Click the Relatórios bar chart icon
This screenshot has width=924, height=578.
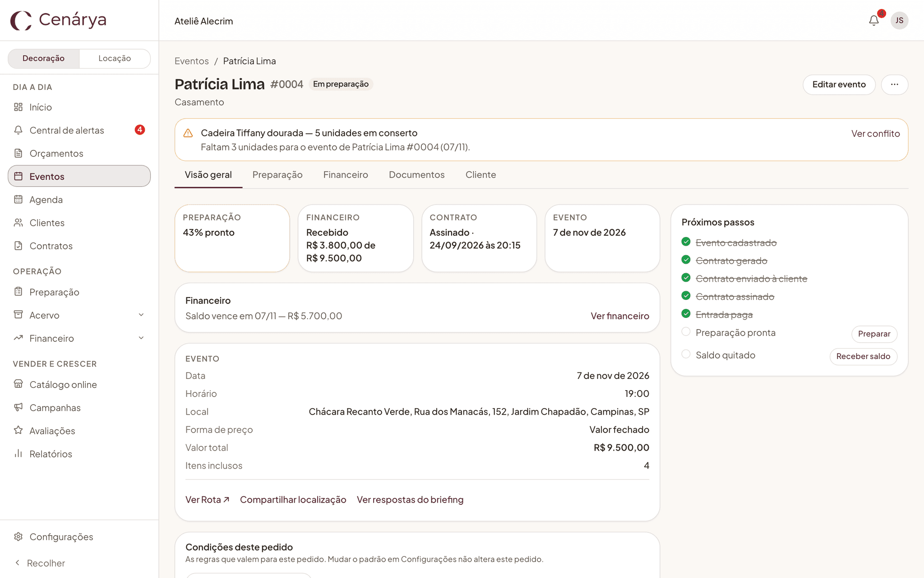[x=18, y=453]
